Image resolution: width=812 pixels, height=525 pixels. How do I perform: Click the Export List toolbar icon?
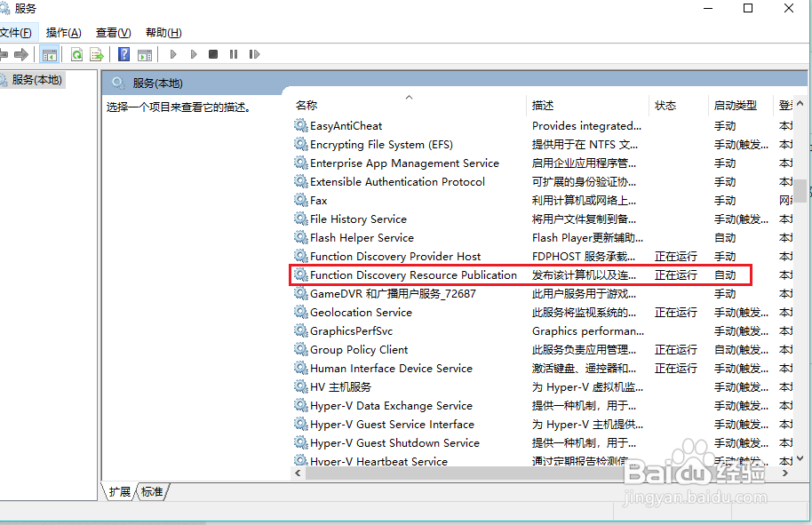coord(95,53)
